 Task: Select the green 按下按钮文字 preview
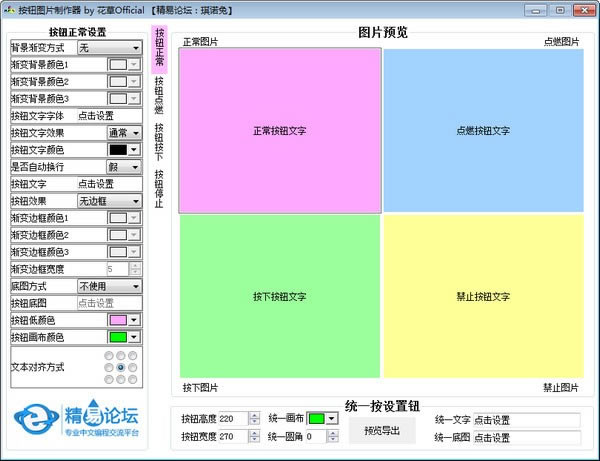280,296
